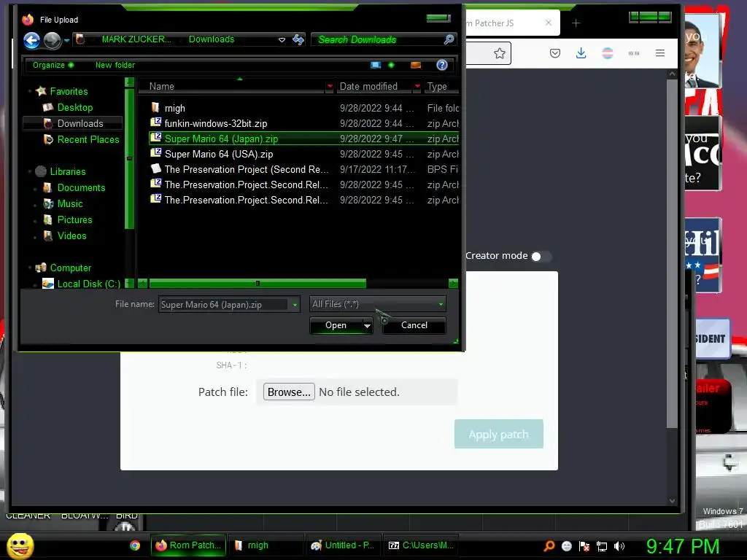747x560 pixels.
Task: Toggle the preview pane icon
Action: point(415,65)
